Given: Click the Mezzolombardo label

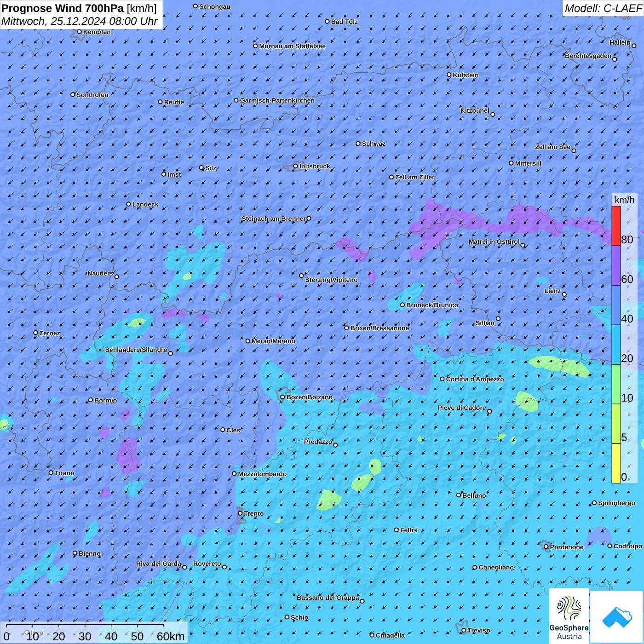Looking at the screenshot, I should 262,474.
